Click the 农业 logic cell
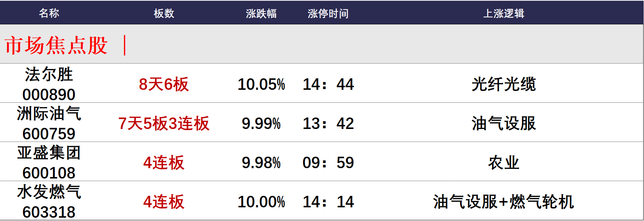The height and width of the screenshot is (221, 644). (x=503, y=163)
